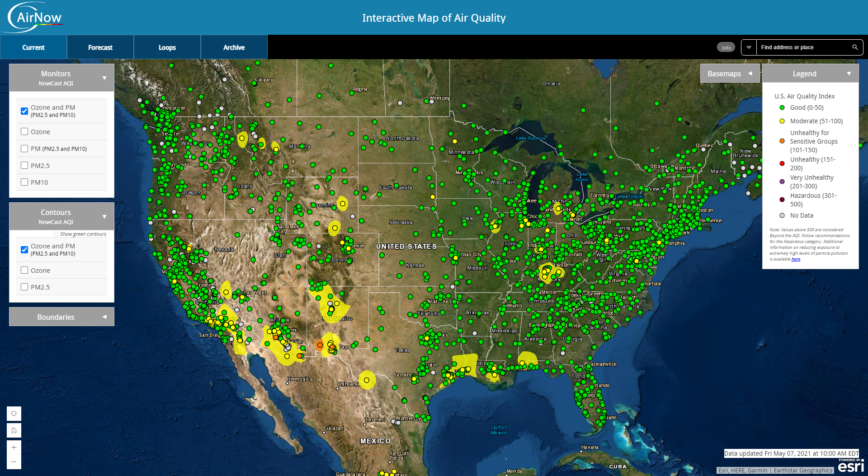Viewport: 868px width, 476px height.
Task: Click the search magnifier icon
Action: pyautogui.click(x=855, y=47)
